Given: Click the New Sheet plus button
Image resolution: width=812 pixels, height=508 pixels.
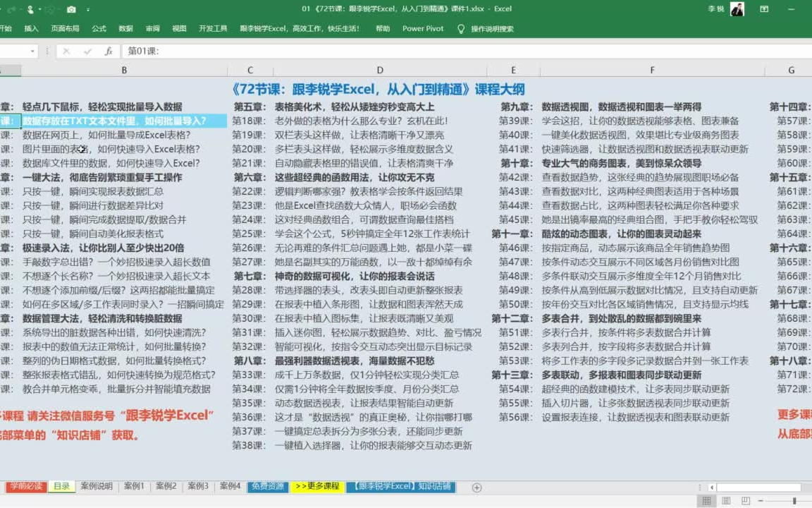Looking at the screenshot, I should tap(476, 487).
